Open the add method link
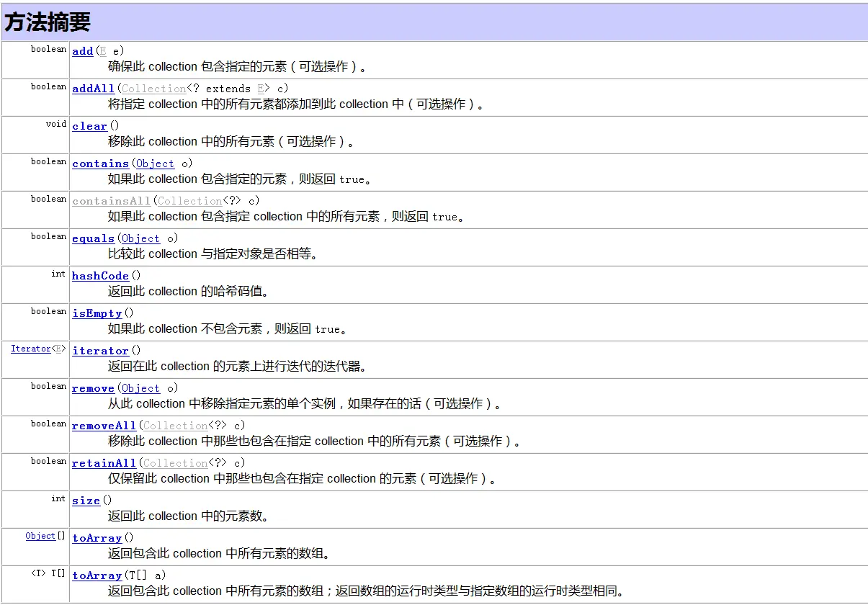 click(x=83, y=51)
